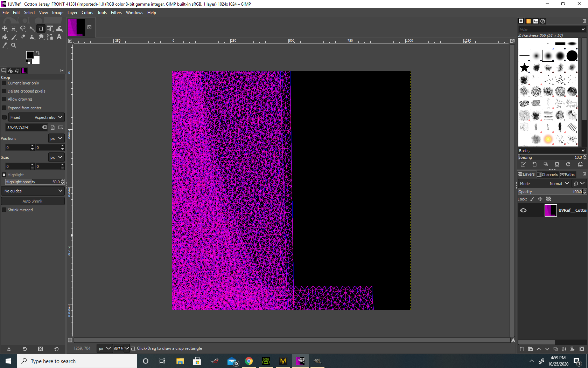Open Position unit px dropdown

point(56,138)
